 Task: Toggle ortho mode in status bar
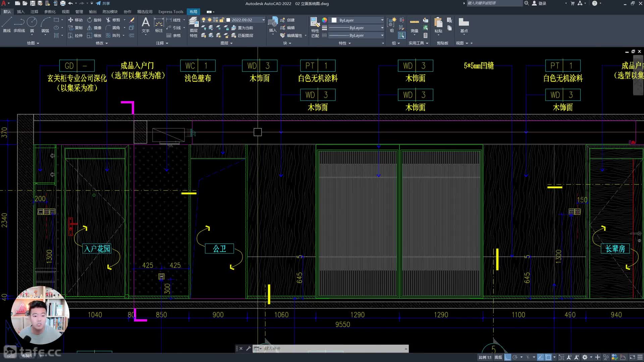click(507, 357)
